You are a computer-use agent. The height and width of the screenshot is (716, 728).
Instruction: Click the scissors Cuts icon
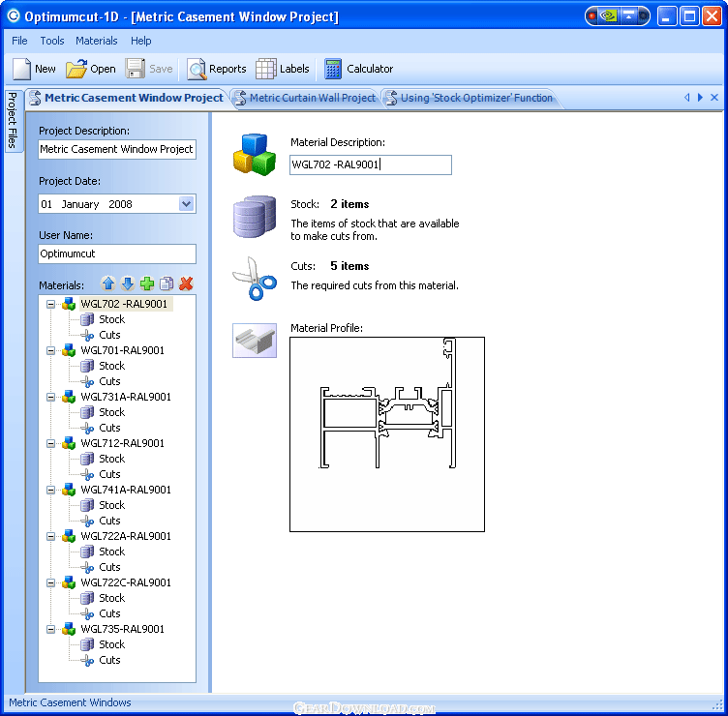255,279
